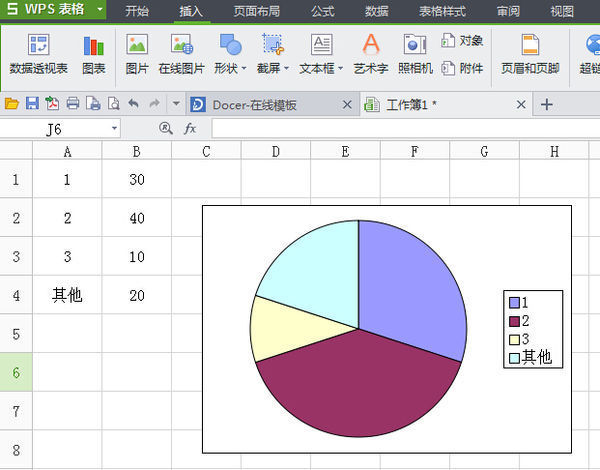
Task: Open the shapes (形状) gallery
Action: (230, 54)
